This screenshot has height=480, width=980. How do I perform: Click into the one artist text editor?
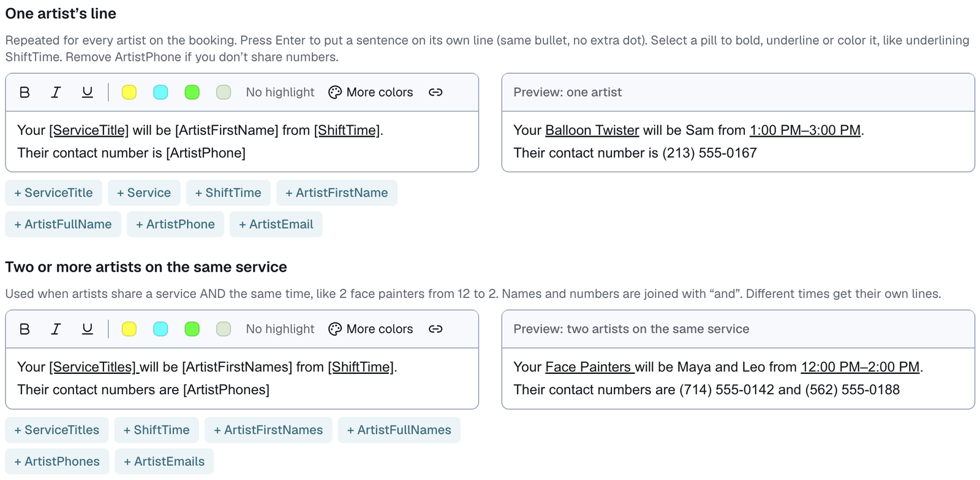coord(242,142)
